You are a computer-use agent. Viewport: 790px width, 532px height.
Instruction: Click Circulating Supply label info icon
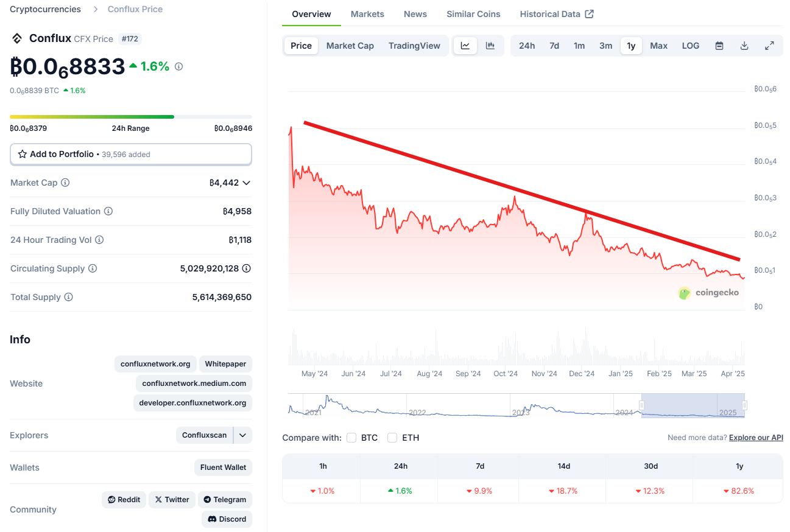click(93, 268)
